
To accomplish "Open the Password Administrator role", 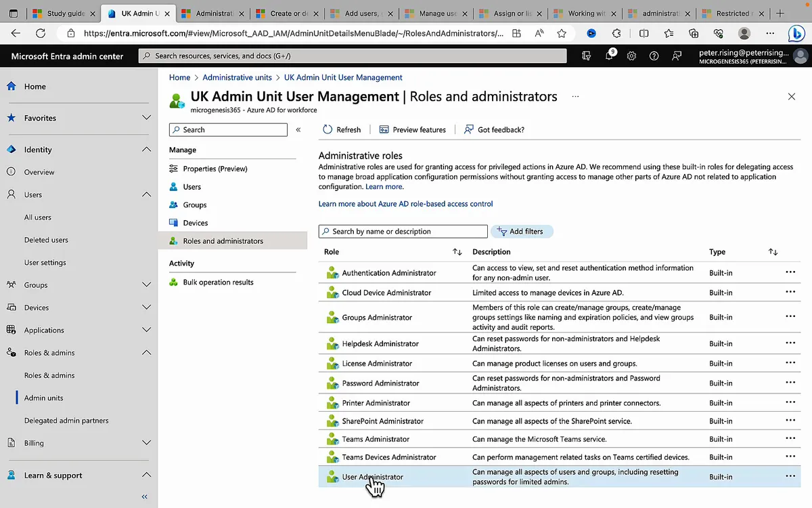I will point(380,383).
